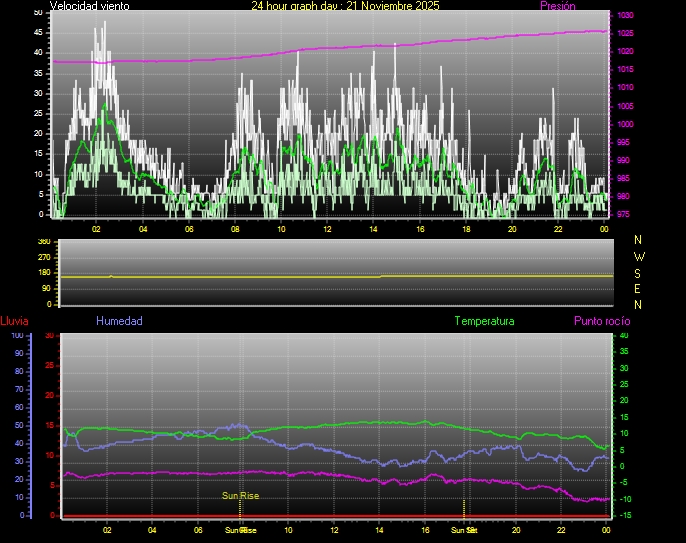Click the "E" compass direction letter

coord(639,288)
